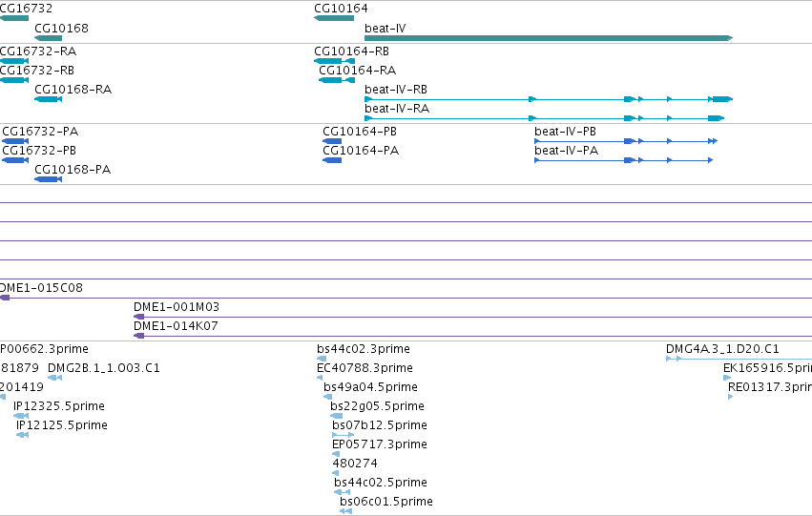Click the CG10168-RA transcript glyph
Viewport: 812px width, 516px height.
pyautogui.click(x=48, y=99)
